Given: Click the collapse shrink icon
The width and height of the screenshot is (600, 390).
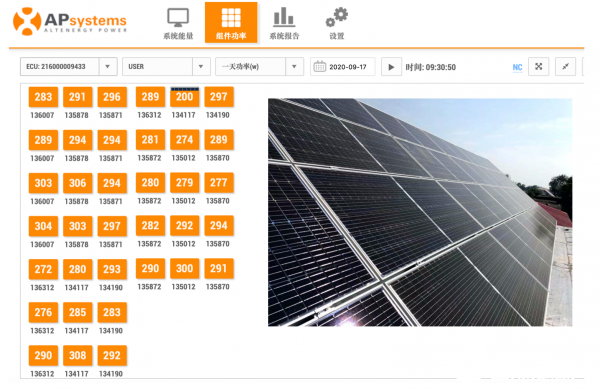Looking at the screenshot, I should [x=565, y=67].
